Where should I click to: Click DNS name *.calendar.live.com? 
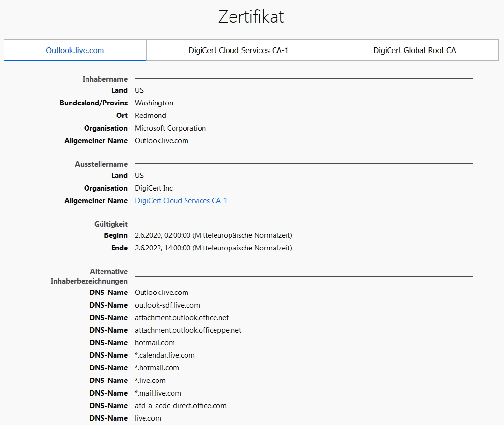click(x=165, y=355)
